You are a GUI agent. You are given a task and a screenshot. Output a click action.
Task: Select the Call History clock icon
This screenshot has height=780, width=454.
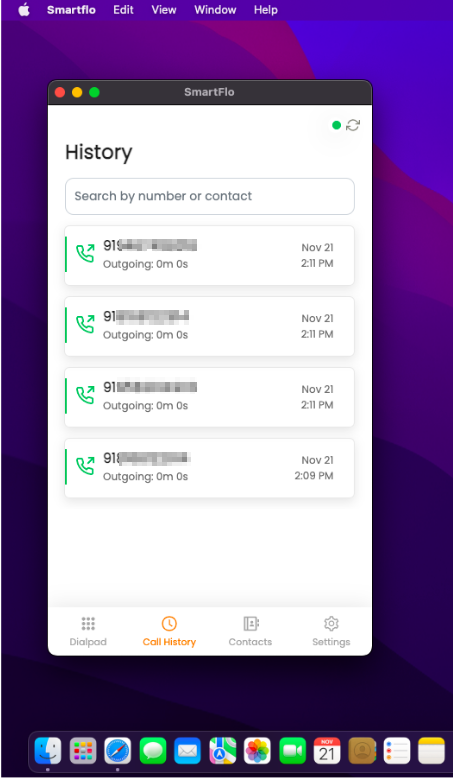pyautogui.click(x=169, y=623)
